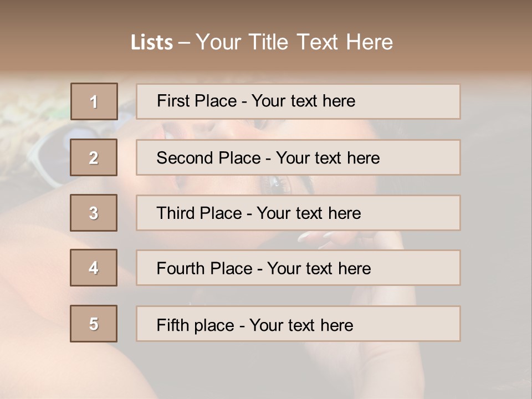Select the number 1 box

click(x=94, y=101)
